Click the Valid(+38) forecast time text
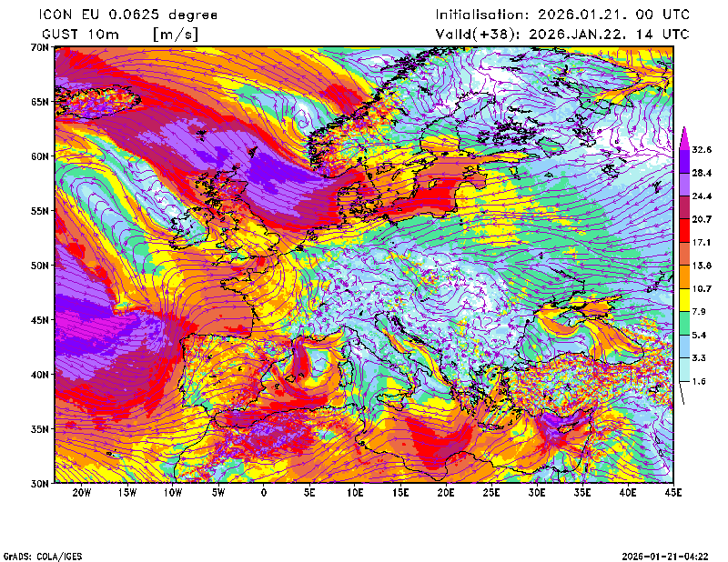Viewport: 728px width, 562px height. click(x=562, y=34)
